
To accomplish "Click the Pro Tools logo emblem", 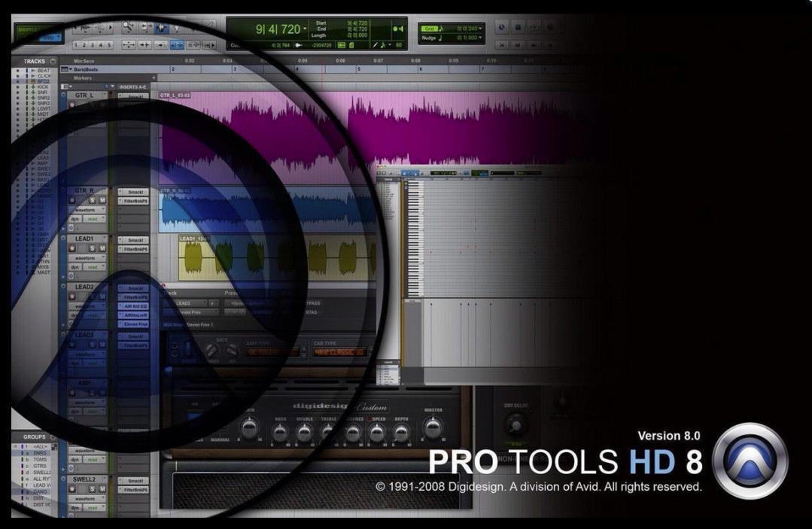I will coord(750,461).
